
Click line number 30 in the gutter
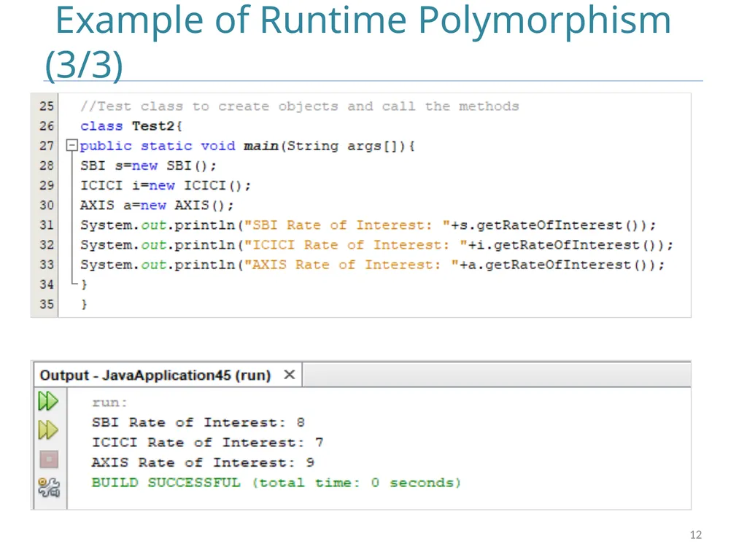click(47, 205)
